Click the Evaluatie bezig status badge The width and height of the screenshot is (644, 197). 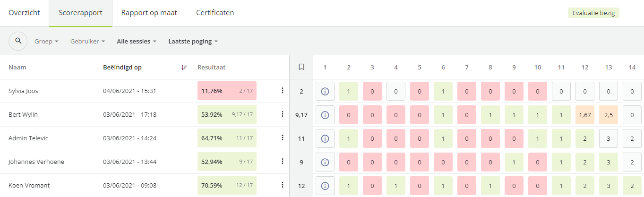(x=593, y=13)
